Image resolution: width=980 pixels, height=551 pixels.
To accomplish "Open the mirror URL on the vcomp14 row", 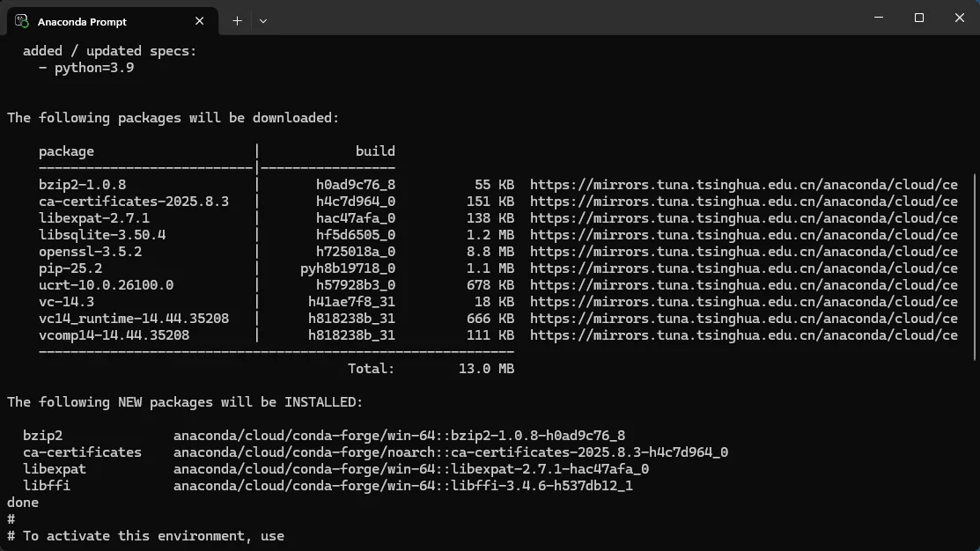I will 743,335.
